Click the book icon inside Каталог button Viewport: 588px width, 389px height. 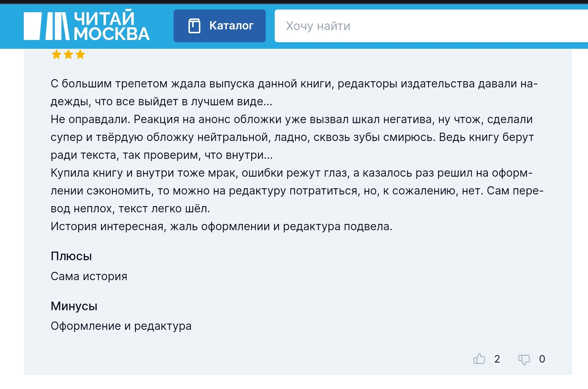tap(194, 26)
